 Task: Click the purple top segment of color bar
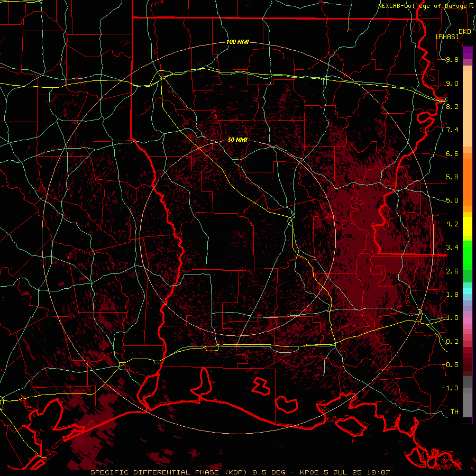pos(467,53)
